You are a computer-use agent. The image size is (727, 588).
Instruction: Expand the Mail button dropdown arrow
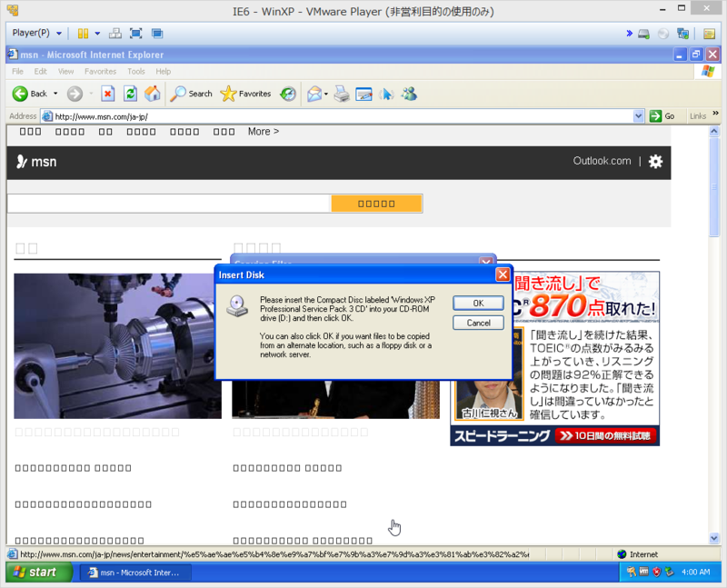click(326, 95)
